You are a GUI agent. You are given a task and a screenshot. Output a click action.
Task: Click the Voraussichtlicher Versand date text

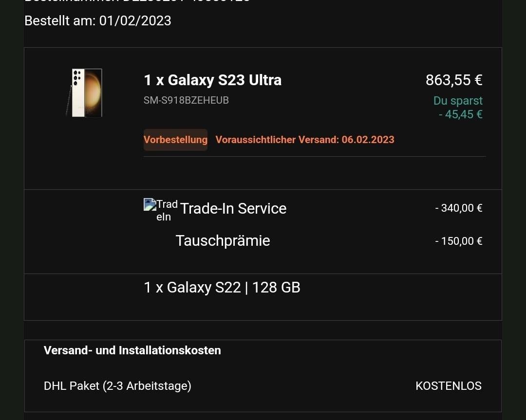pyautogui.click(x=305, y=140)
